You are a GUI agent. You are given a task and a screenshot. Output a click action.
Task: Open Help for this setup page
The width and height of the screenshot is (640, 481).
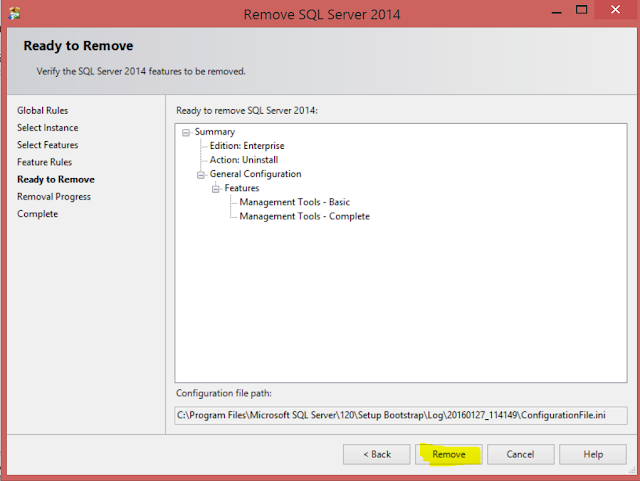coord(593,454)
